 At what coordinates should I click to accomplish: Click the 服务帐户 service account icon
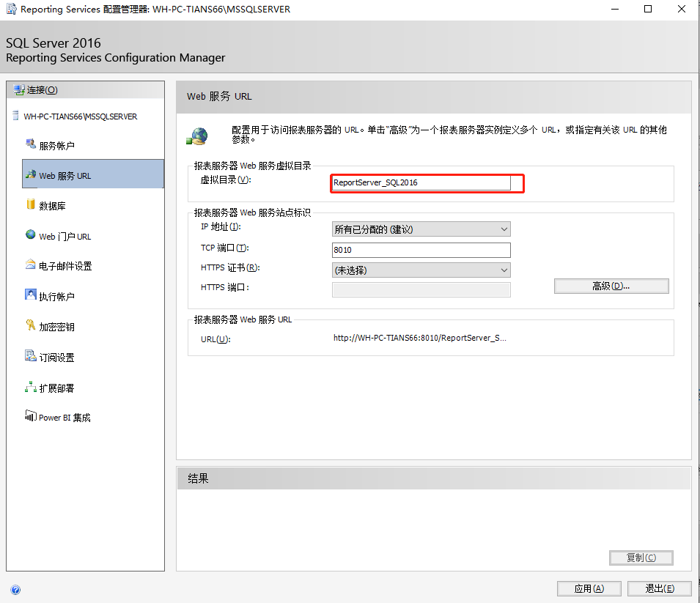pyautogui.click(x=30, y=144)
